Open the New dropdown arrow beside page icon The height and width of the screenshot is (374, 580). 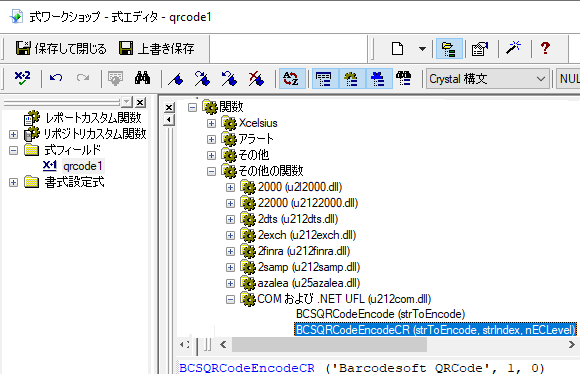(x=422, y=48)
